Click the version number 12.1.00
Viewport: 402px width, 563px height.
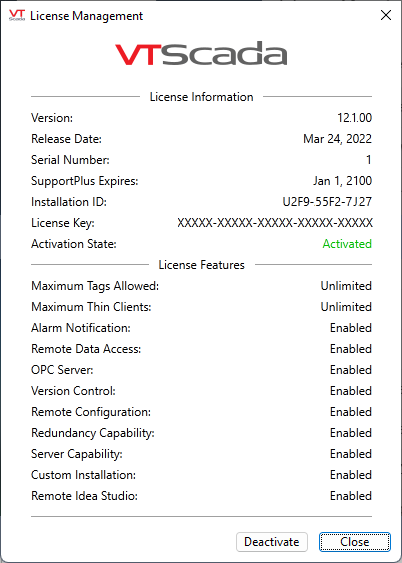pos(354,118)
